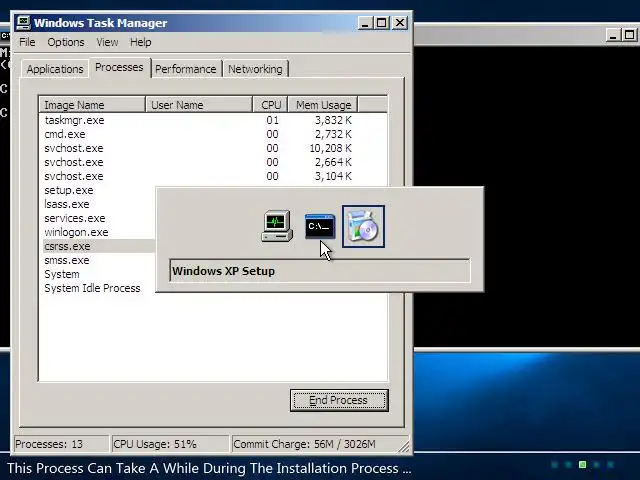Select the System process row

click(62, 274)
